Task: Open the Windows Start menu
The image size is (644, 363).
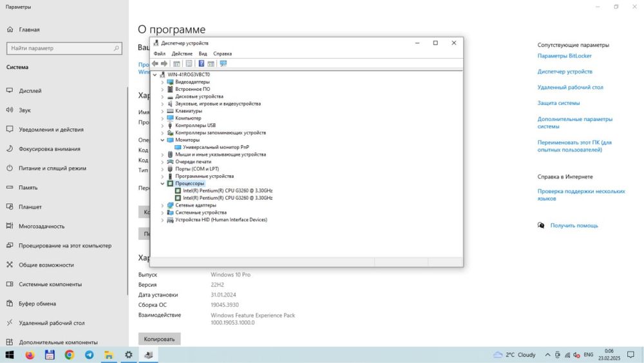Action: [10, 355]
